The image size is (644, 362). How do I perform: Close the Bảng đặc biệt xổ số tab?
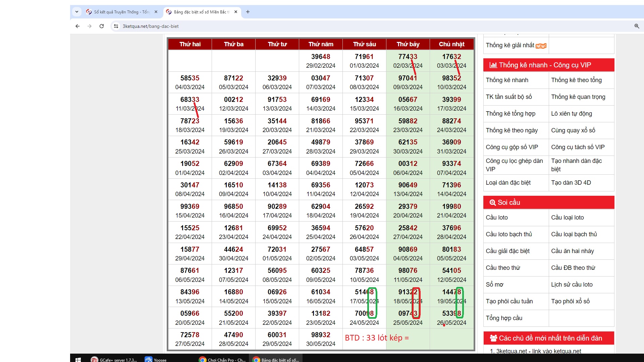(x=236, y=12)
